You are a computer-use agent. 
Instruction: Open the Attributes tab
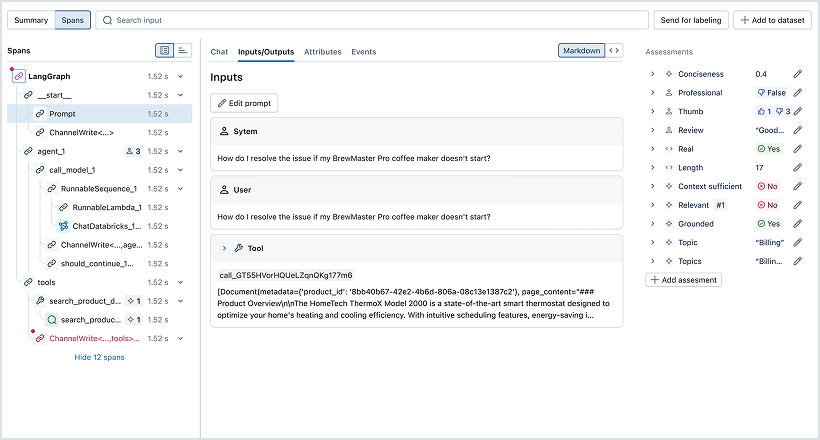pyautogui.click(x=322, y=52)
